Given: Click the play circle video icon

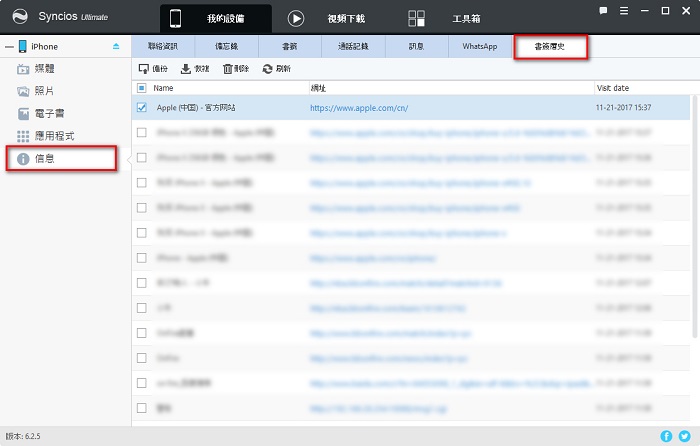Looking at the screenshot, I should tap(296, 18).
